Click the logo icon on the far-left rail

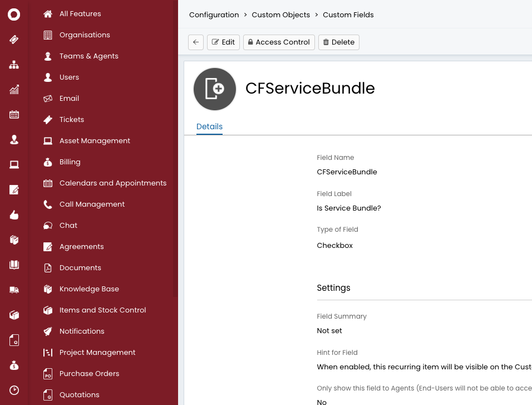(x=14, y=14)
